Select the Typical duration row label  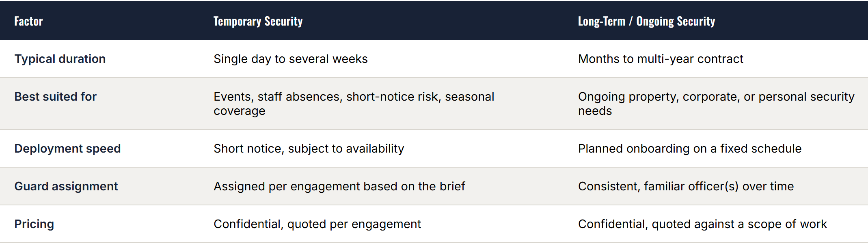click(x=60, y=59)
